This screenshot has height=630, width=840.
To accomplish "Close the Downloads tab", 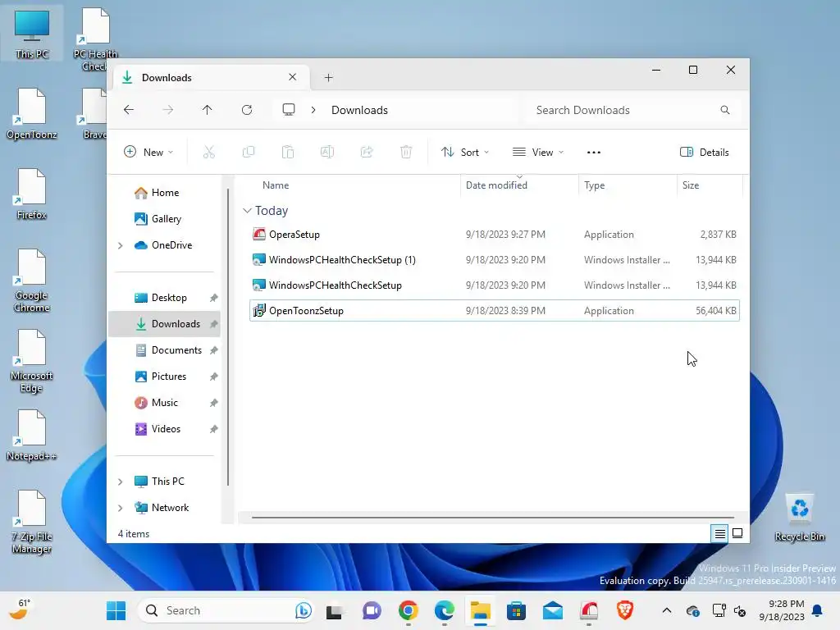I will (x=293, y=77).
